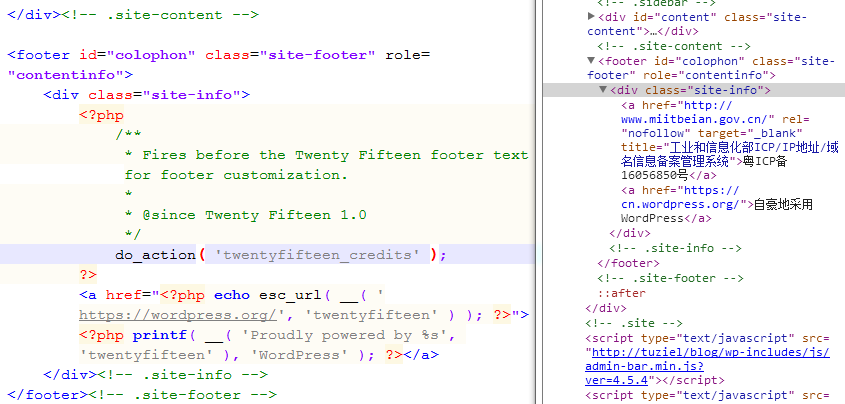Click the https://wordpress.org/ URL in code editor
Viewport: 845px width, 404px height.
(x=178, y=315)
